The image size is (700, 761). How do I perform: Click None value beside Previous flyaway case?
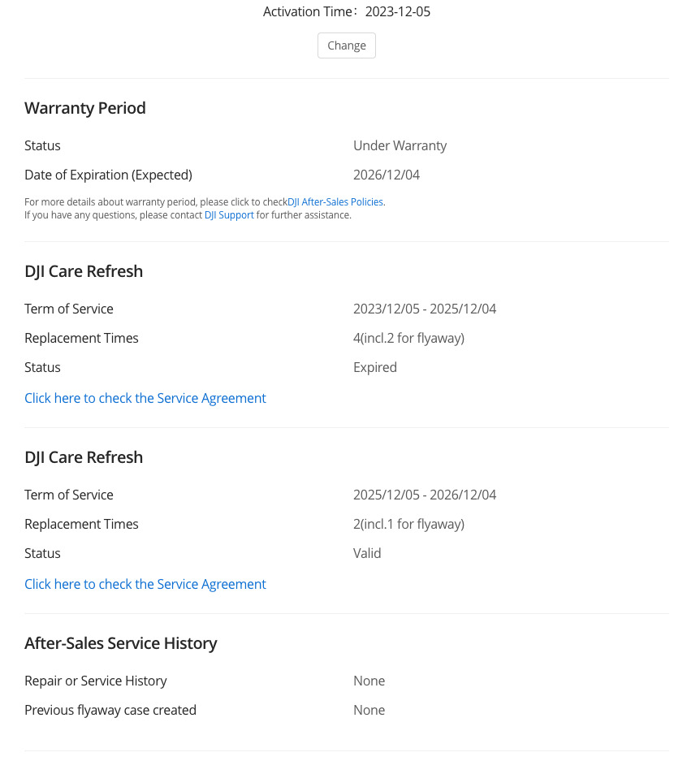tap(369, 710)
